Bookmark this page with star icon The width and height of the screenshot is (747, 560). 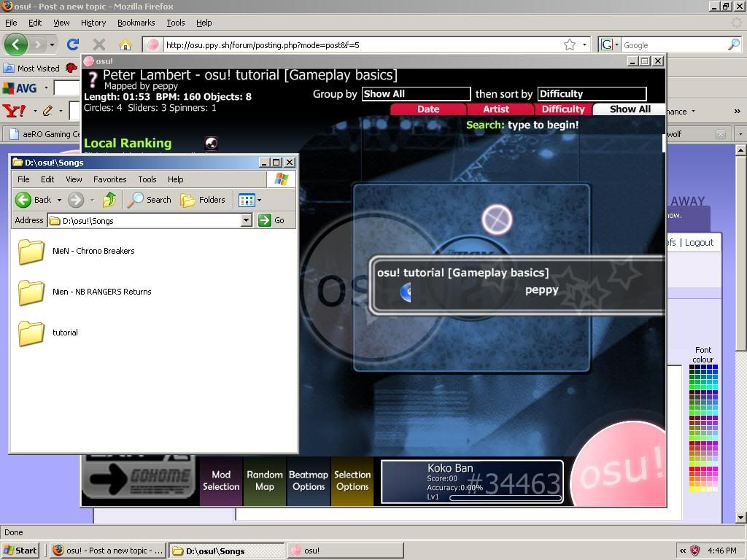[x=569, y=44]
